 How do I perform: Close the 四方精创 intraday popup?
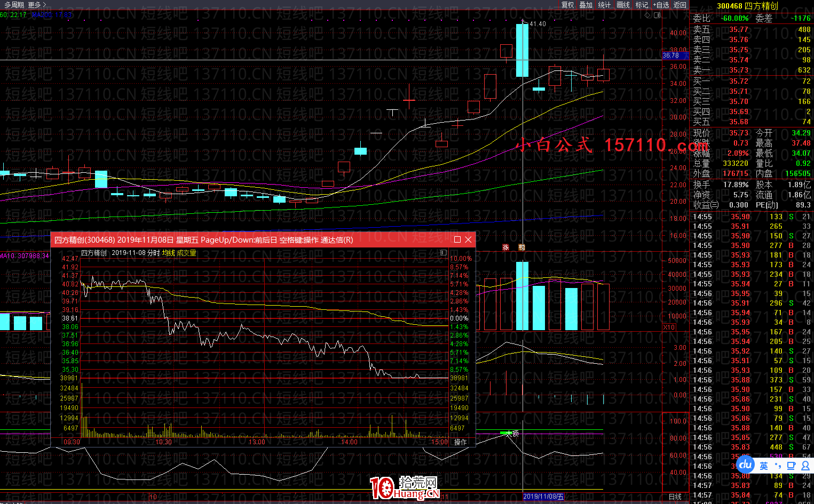pos(469,240)
